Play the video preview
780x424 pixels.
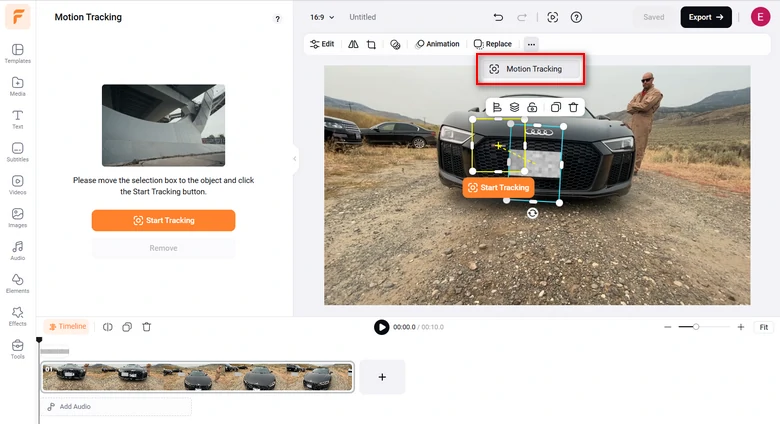[x=382, y=327]
